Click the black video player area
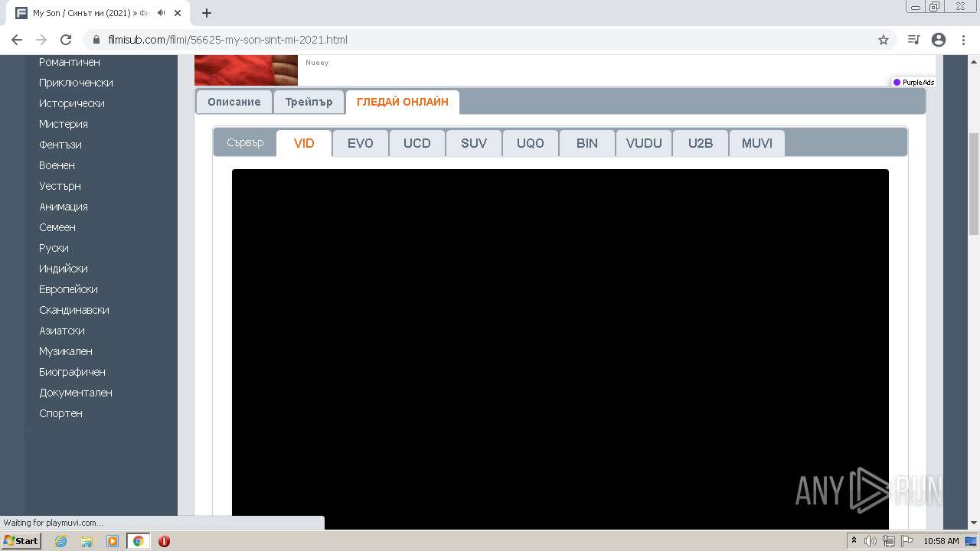Viewport: 980px width, 551px height. pyautogui.click(x=560, y=349)
